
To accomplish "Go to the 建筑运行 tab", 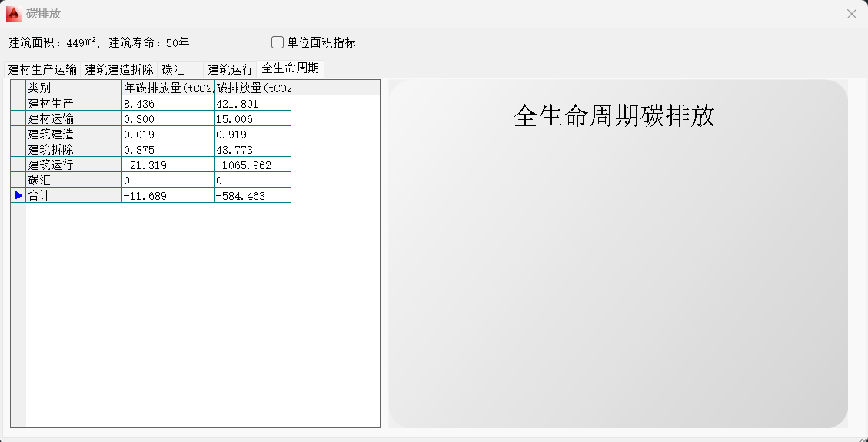I will [x=230, y=69].
